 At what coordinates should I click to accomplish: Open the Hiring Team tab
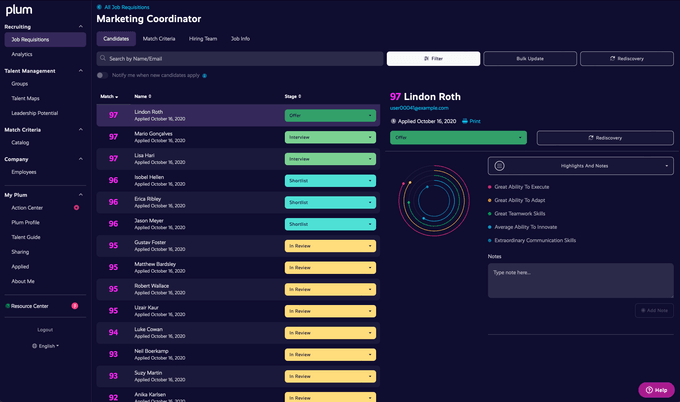click(203, 38)
